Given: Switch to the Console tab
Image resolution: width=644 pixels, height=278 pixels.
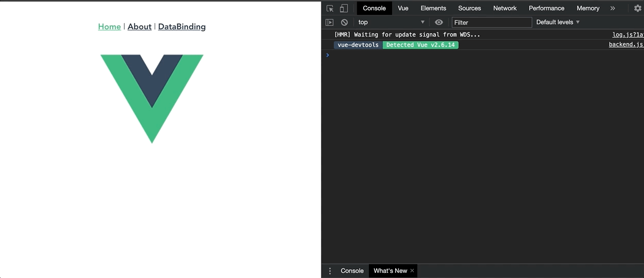Looking at the screenshot, I should tap(374, 8).
